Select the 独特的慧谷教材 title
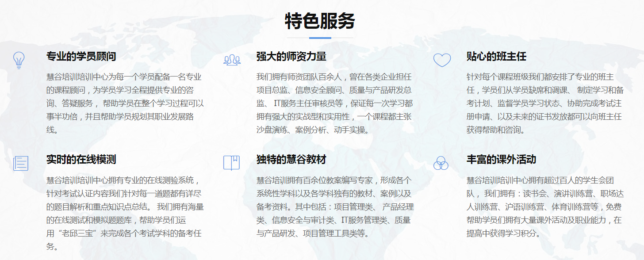Image resolution: width=644 pixels, height=260 pixels. [291, 160]
